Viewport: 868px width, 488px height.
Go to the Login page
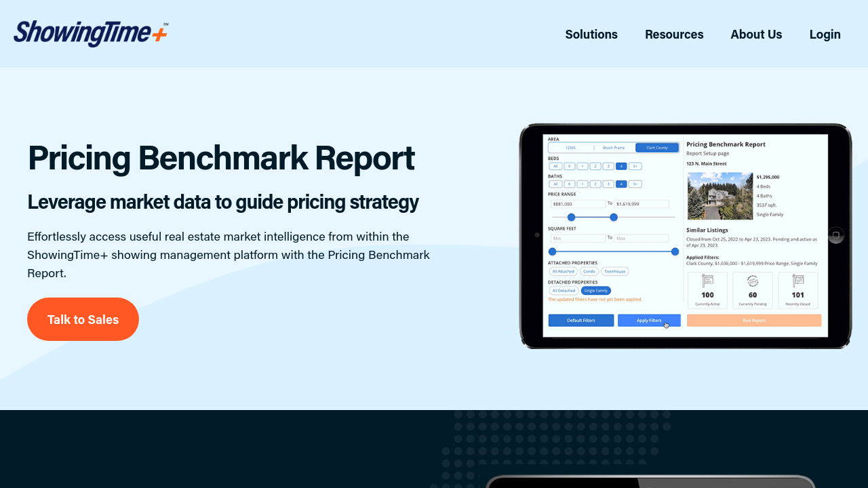coord(825,34)
